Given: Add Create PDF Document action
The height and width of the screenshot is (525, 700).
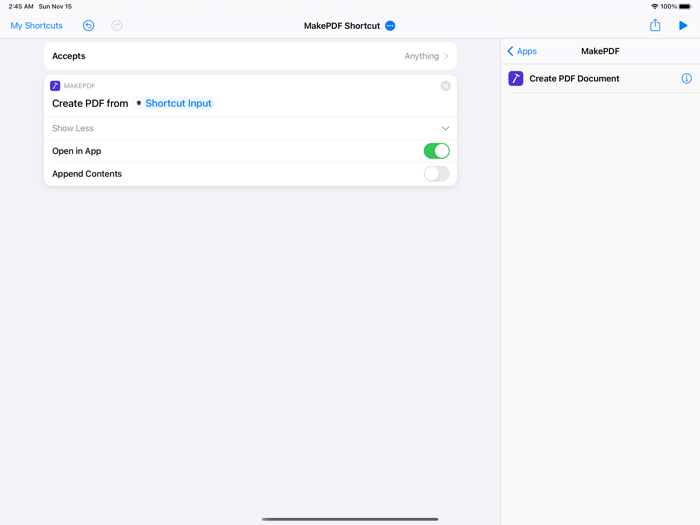Looking at the screenshot, I should click(x=600, y=79).
